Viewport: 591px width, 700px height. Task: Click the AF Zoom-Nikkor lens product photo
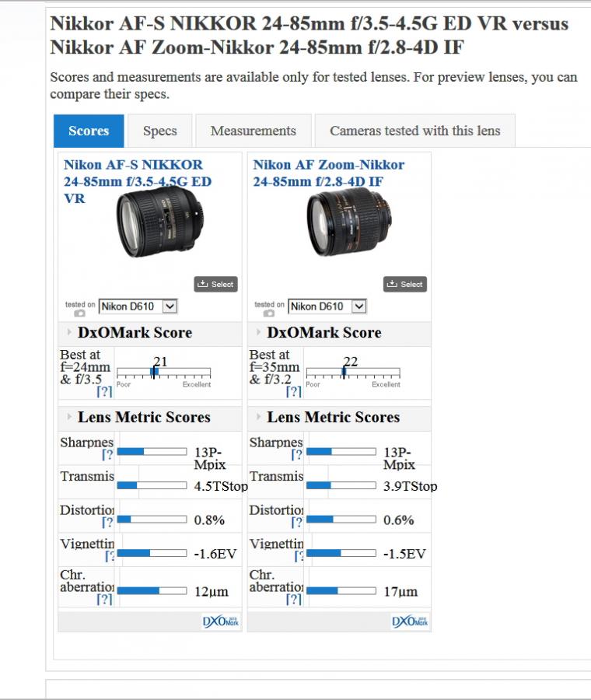pos(349,222)
